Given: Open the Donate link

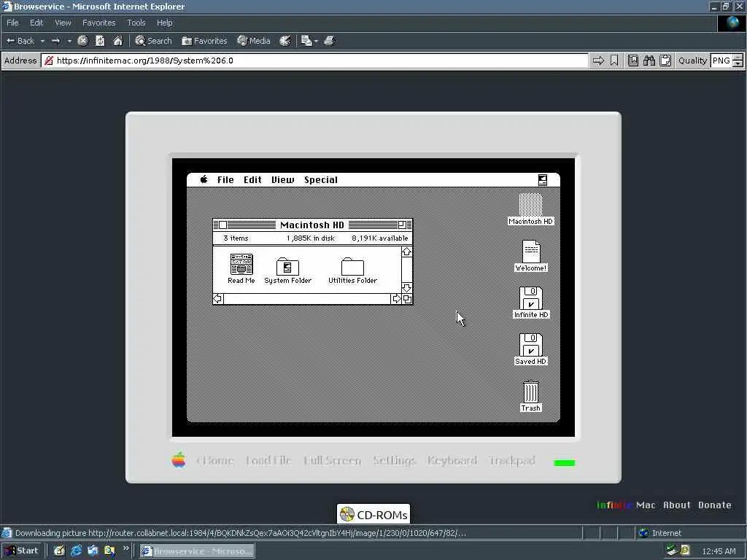Looking at the screenshot, I should tap(715, 505).
